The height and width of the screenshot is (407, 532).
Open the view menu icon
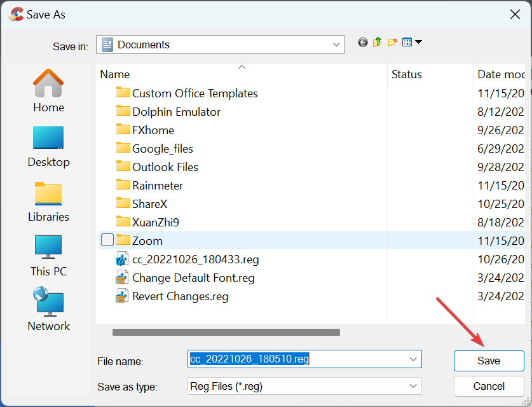click(412, 42)
